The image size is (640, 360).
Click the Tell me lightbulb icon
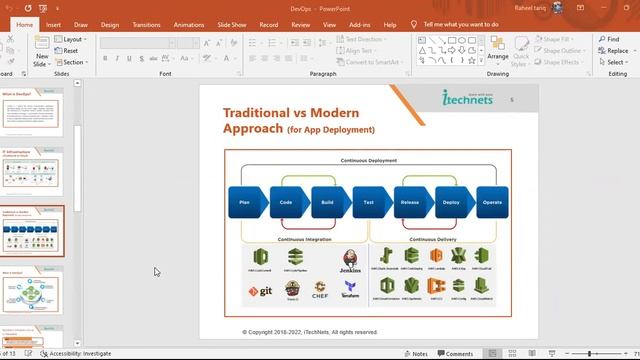(x=413, y=24)
